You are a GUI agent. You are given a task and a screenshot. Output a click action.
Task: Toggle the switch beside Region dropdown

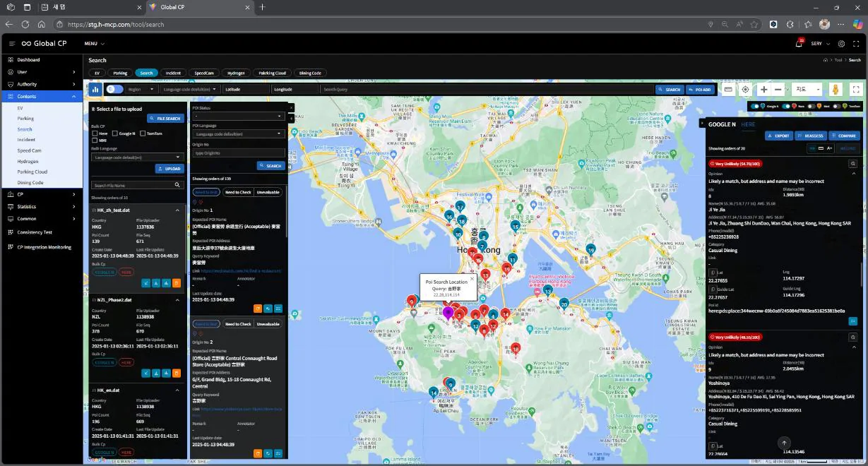tap(114, 90)
